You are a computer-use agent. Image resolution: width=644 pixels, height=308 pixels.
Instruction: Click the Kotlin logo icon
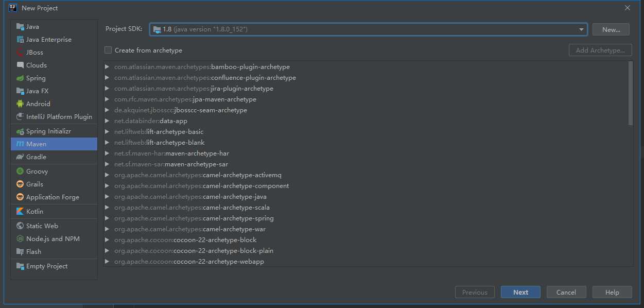pyautogui.click(x=20, y=212)
